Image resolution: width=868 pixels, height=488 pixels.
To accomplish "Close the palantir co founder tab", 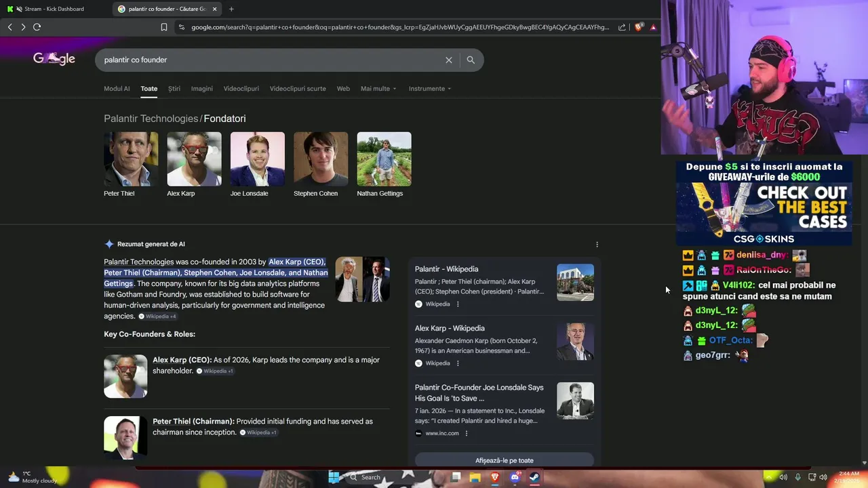I will pyautogui.click(x=215, y=9).
